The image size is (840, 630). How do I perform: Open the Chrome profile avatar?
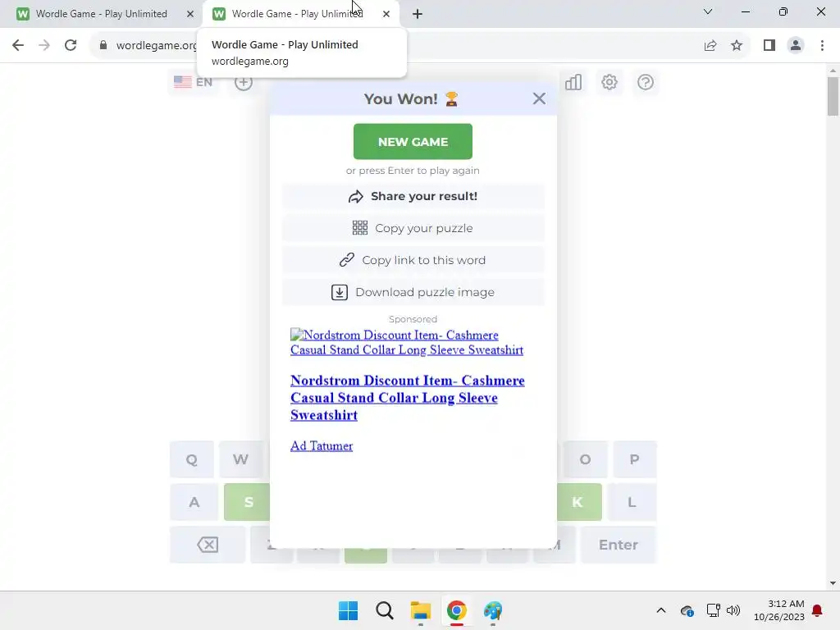(796, 46)
